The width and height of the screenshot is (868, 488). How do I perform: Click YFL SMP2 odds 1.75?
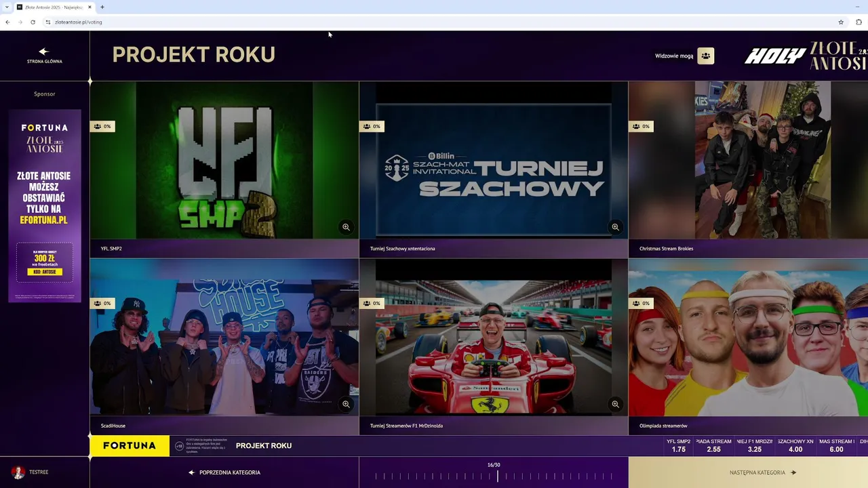click(x=678, y=445)
